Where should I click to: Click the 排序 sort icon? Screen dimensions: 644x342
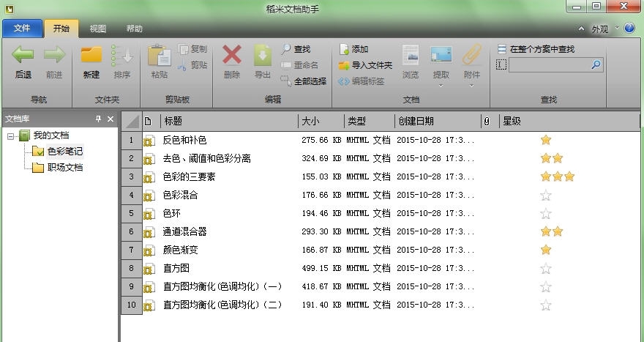(122, 55)
